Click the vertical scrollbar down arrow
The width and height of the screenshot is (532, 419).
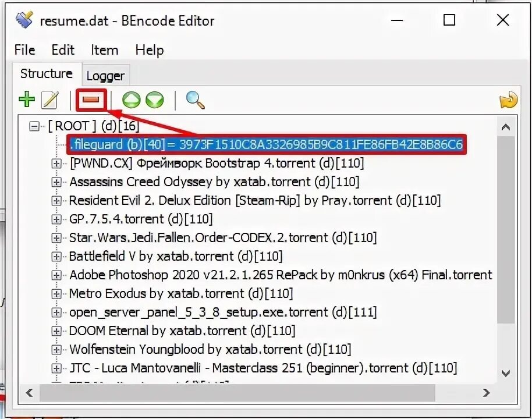[x=506, y=374]
